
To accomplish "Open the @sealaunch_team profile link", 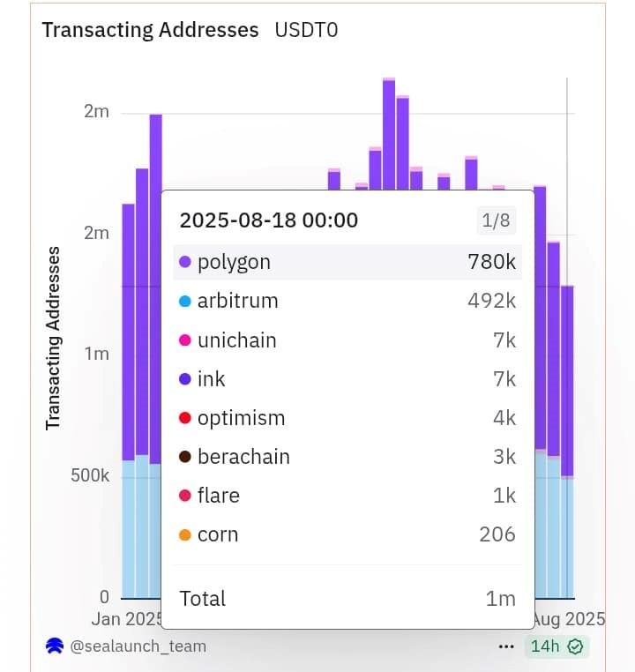I will [x=138, y=646].
